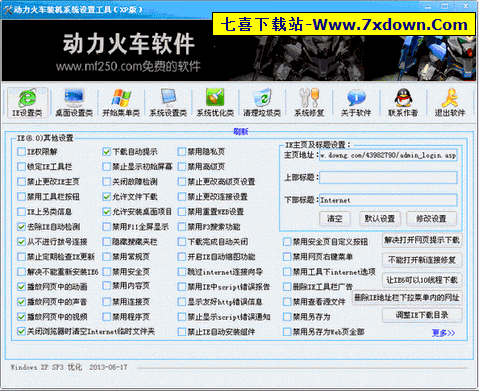Viewport: 479px width, 391px height.
Task: Enable the IE权限解 checkbox
Action: 21,152
